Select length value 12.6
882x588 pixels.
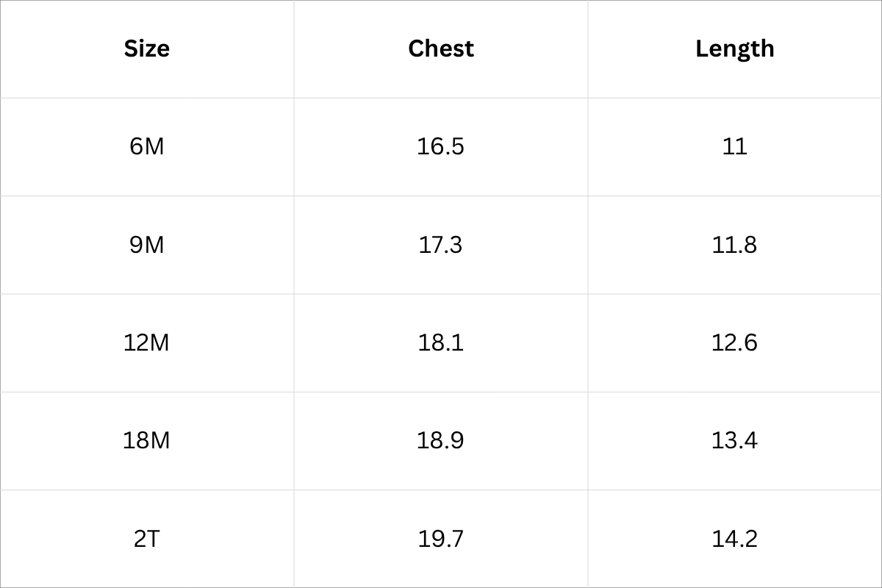pyautogui.click(x=735, y=343)
